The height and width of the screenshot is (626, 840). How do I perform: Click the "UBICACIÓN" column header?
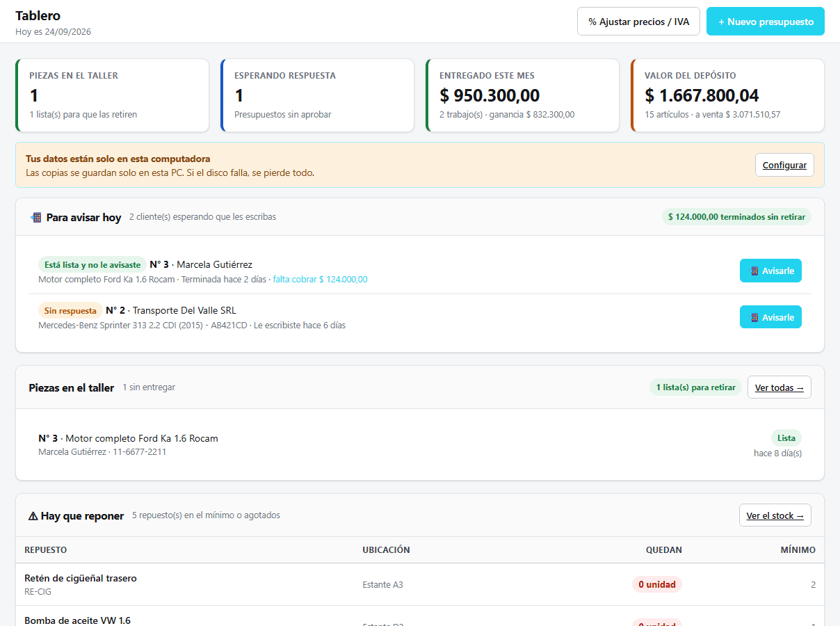click(x=386, y=549)
